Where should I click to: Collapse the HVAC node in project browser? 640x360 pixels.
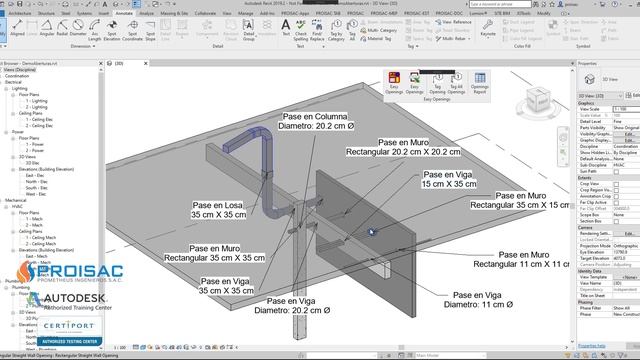[x=7, y=207]
